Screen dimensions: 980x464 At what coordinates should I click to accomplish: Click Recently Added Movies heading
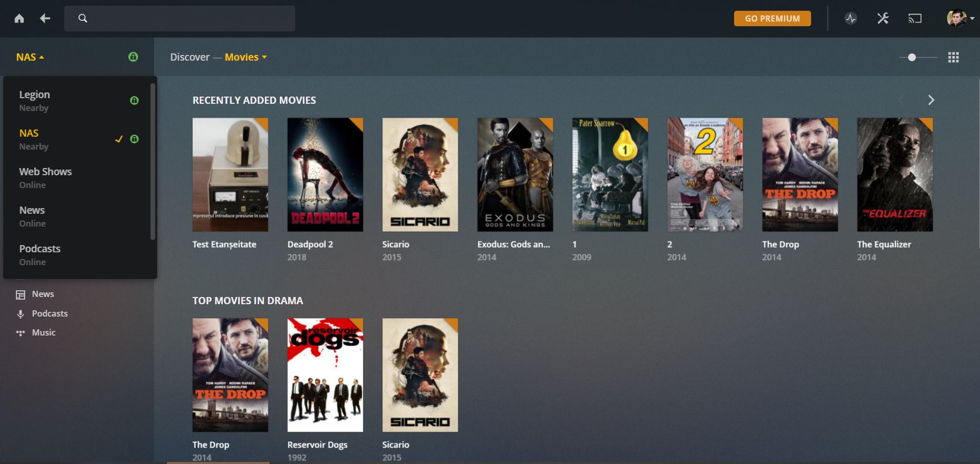point(254,100)
